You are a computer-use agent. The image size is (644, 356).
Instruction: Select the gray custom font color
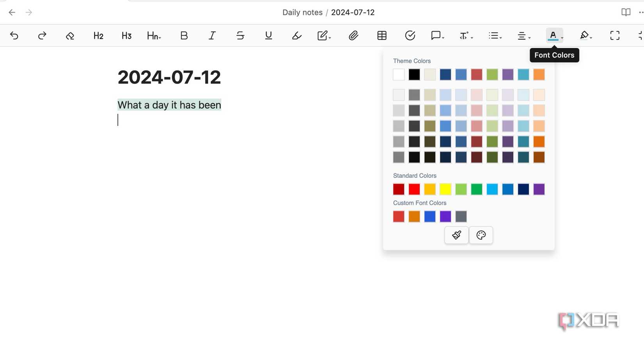[461, 216]
